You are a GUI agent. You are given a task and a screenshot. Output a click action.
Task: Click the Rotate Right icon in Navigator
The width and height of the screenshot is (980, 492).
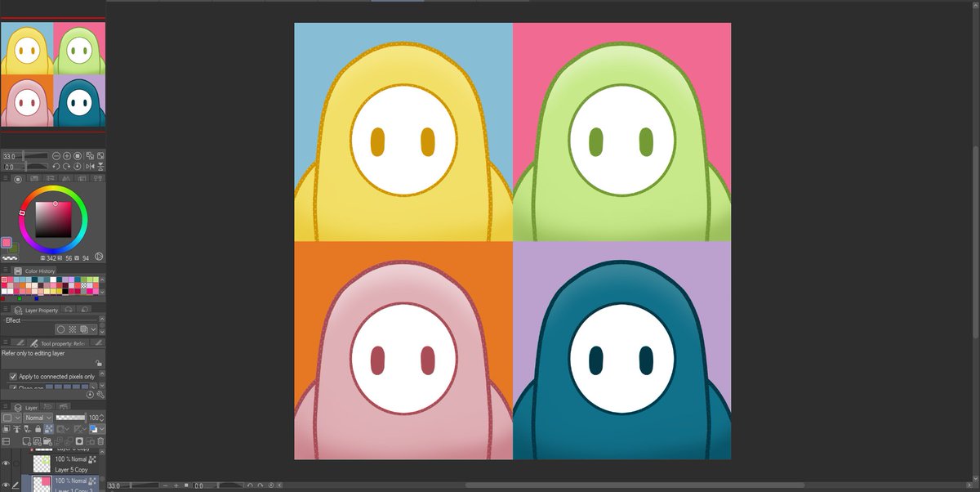point(67,167)
